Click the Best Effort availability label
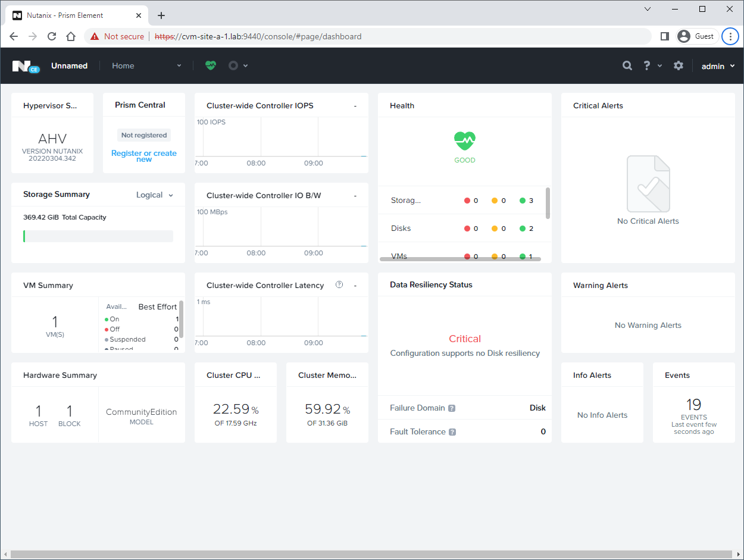This screenshot has width=744, height=560. pyautogui.click(x=158, y=307)
